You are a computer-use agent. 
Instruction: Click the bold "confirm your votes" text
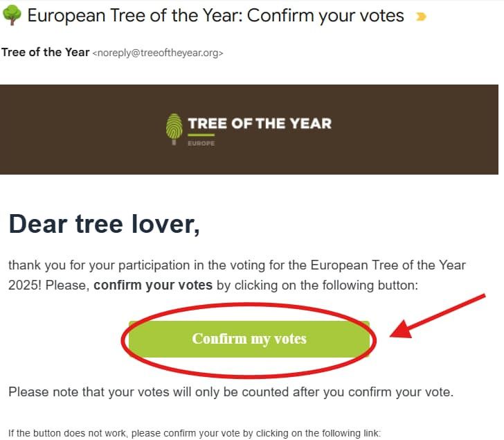tap(153, 285)
